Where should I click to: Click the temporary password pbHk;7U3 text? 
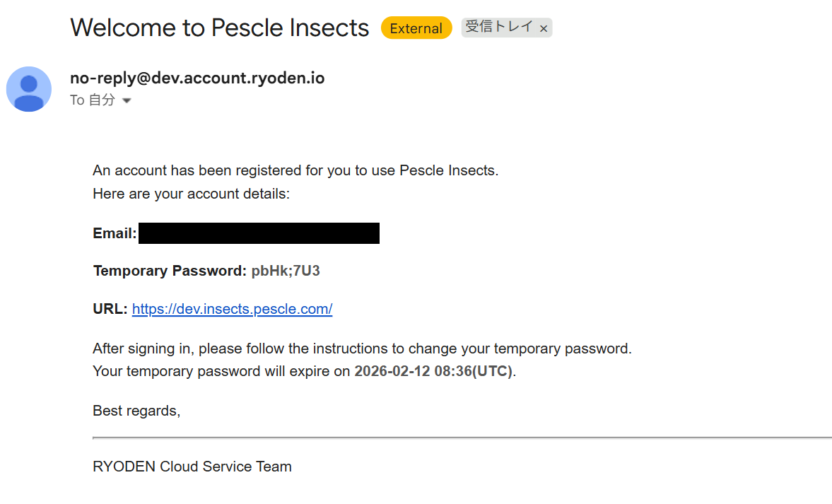click(x=286, y=271)
